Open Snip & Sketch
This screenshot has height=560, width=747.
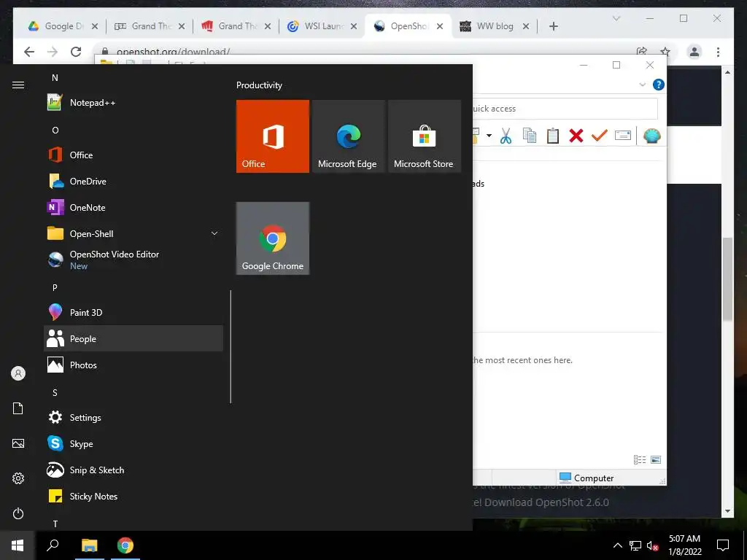pyautogui.click(x=133, y=470)
